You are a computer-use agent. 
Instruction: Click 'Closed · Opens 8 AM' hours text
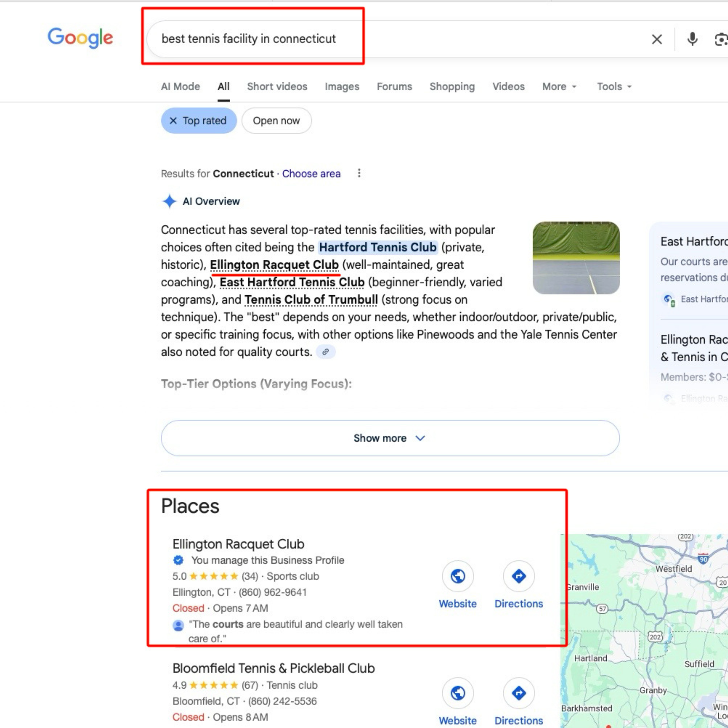pos(220,717)
